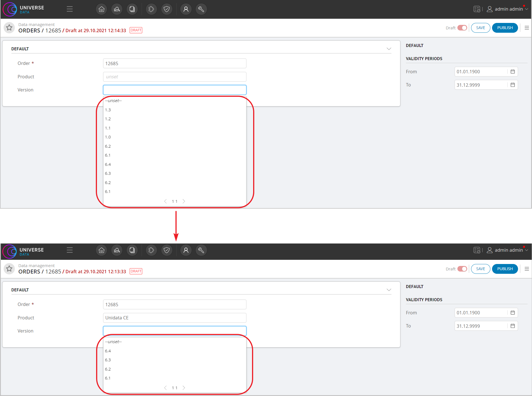Toggle Draft switch for the 12:14:33 draft
The height and width of the screenshot is (396, 532).
(x=462, y=28)
